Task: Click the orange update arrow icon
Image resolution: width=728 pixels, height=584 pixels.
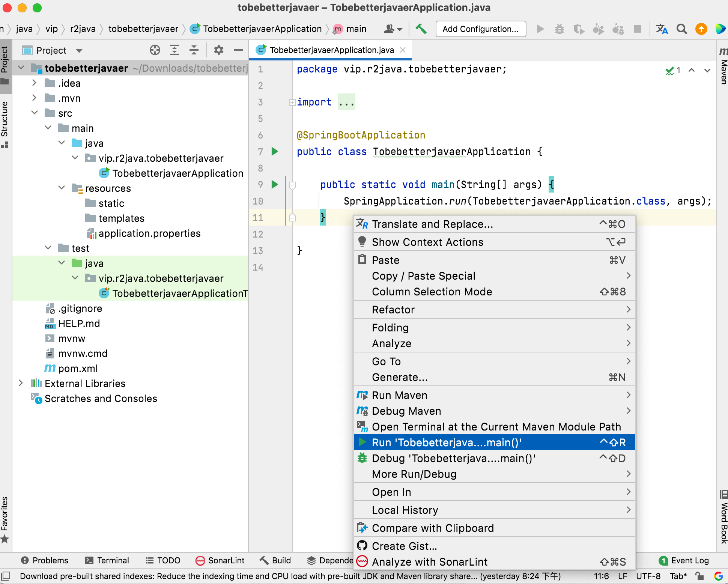Action: [701, 29]
